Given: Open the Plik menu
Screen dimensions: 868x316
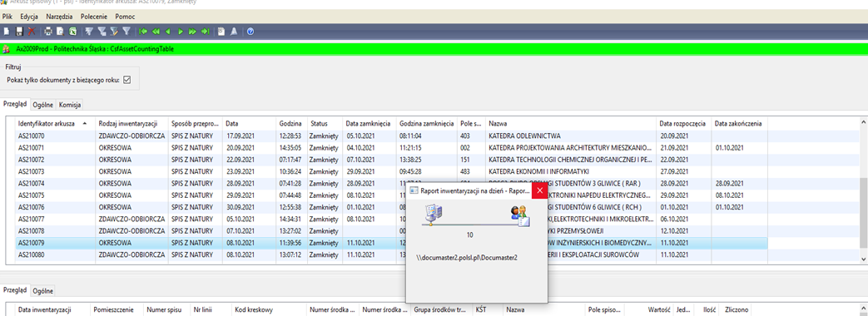Looking at the screenshot, I should (7, 17).
